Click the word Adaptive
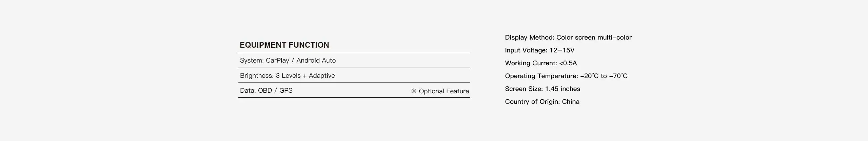Screen dimensions: 868x141 click(x=322, y=75)
